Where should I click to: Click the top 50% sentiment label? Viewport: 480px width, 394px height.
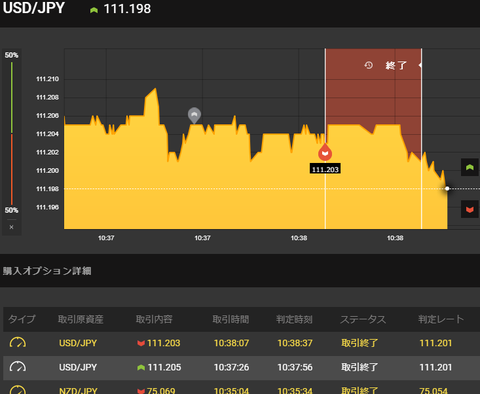tap(11, 55)
